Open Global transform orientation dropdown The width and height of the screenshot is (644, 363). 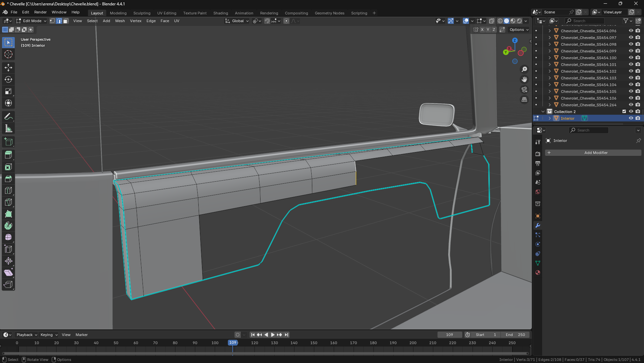tap(237, 21)
